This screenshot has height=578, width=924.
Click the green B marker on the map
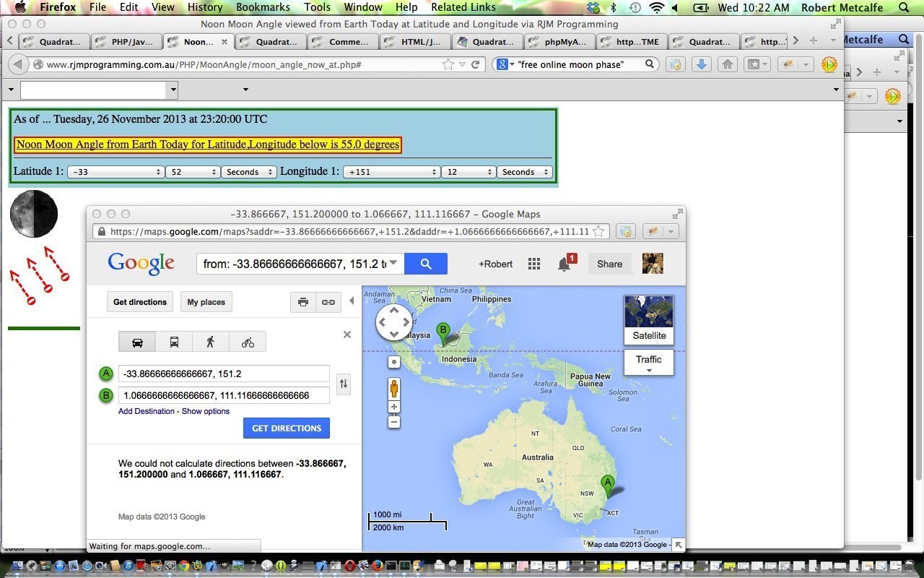[443, 333]
